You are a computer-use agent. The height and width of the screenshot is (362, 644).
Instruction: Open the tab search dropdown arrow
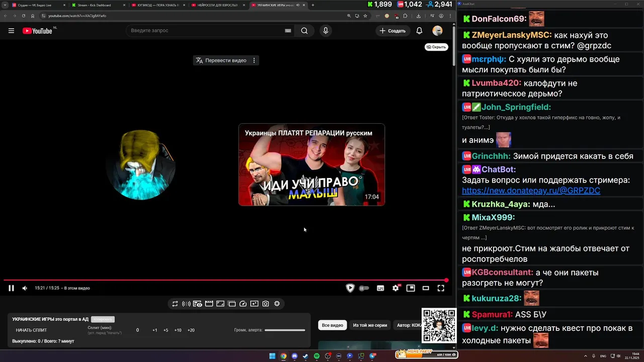coord(4,5)
